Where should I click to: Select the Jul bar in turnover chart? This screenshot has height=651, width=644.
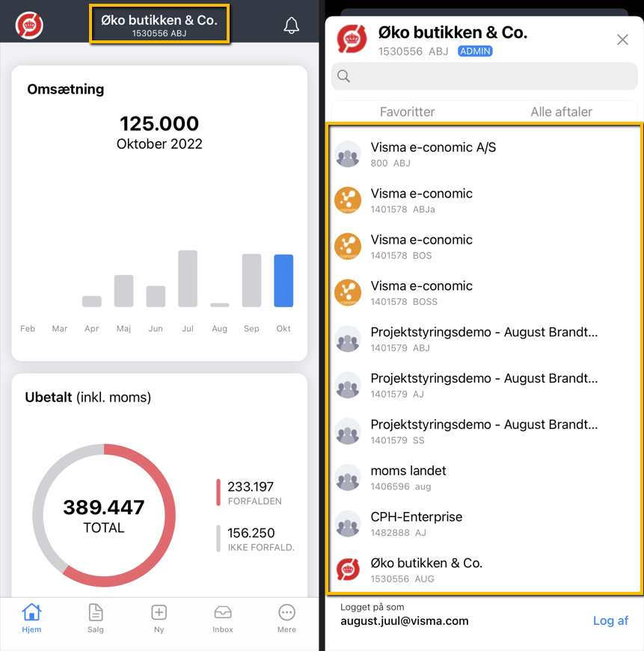click(x=188, y=279)
